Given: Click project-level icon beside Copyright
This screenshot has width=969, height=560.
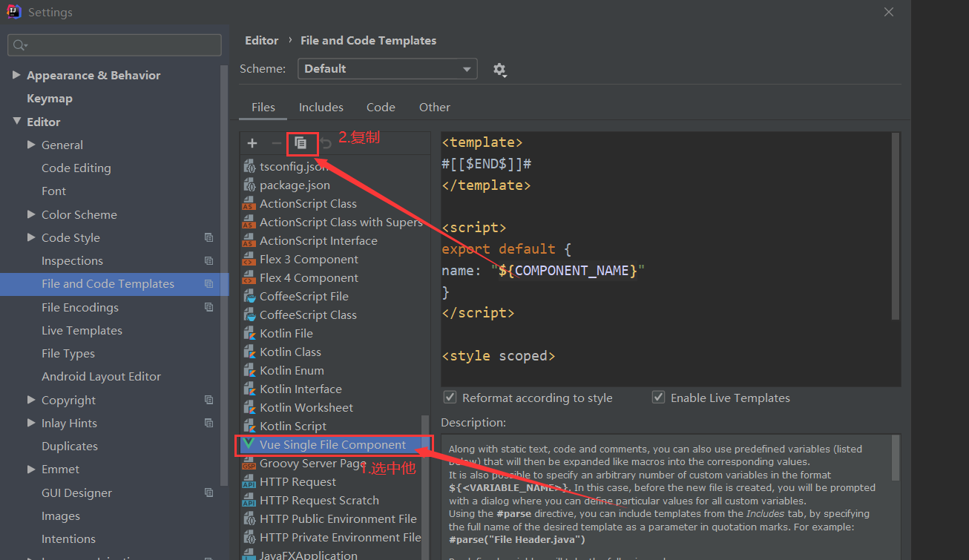Looking at the screenshot, I should click(208, 400).
